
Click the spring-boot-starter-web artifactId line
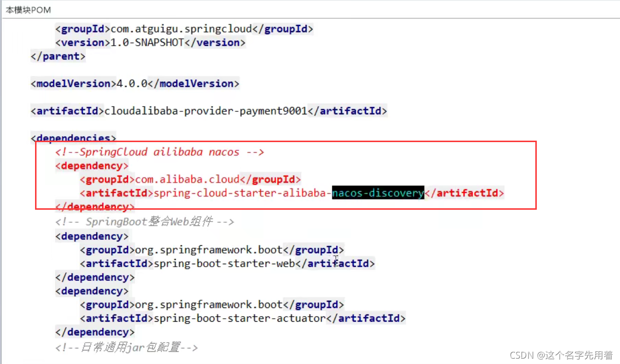pos(227,263)
